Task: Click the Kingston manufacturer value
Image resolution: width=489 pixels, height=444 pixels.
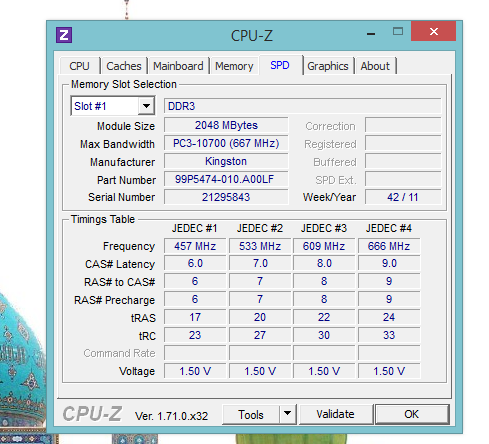Action: click(x=226, y=161)
